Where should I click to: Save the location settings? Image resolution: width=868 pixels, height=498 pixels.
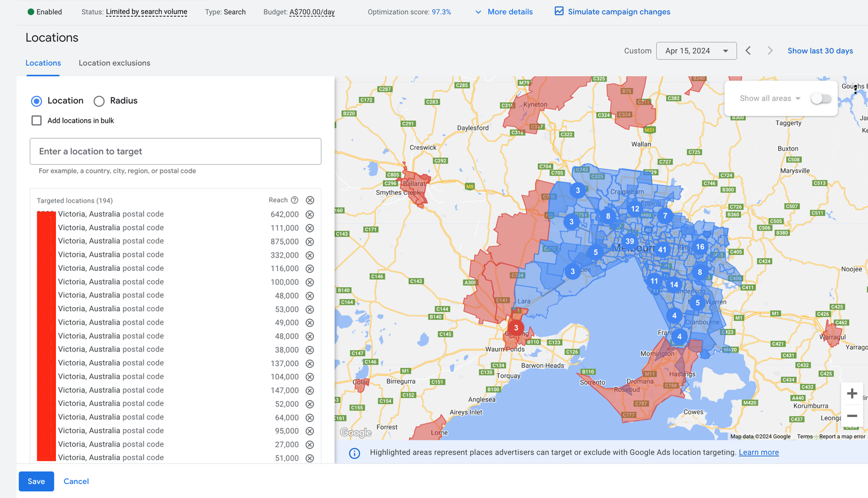[x=36, y=481]
